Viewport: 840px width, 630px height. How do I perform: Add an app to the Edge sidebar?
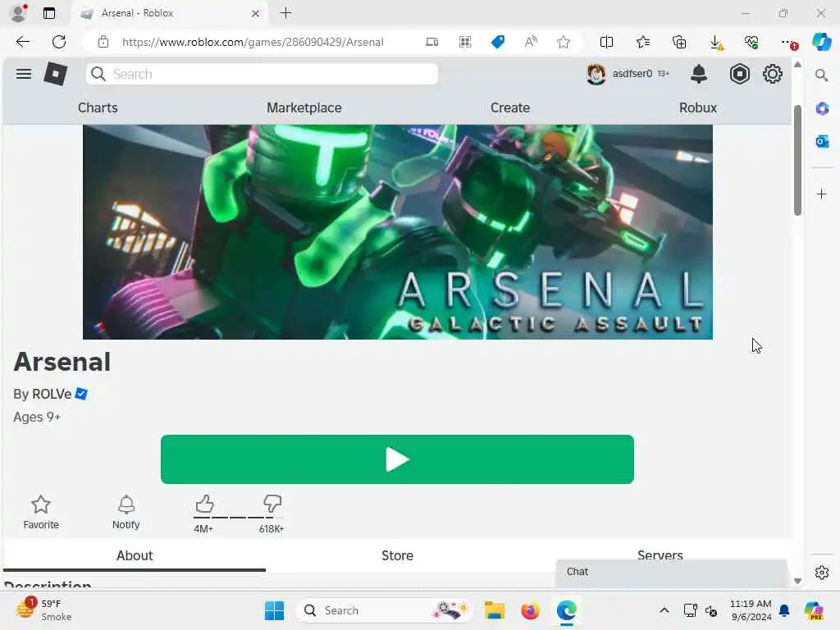tap(822, 194)
